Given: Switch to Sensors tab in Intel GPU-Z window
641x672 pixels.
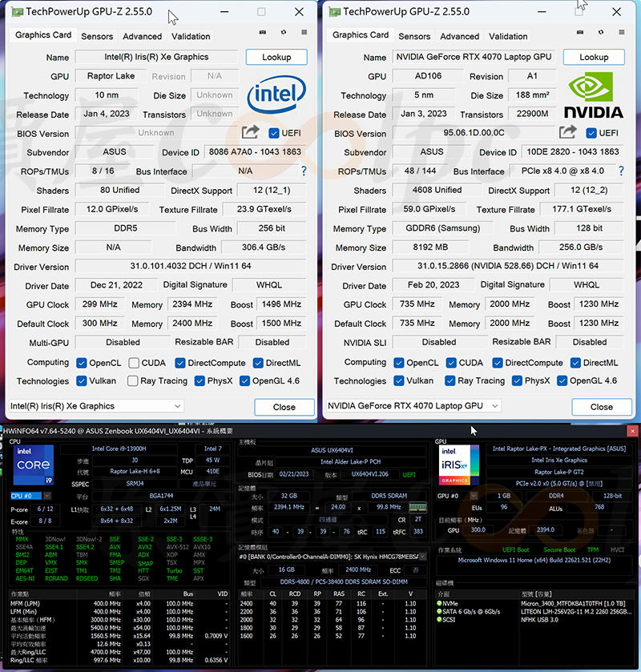Looking at the screenshot, I should click(x=97, y=36).
